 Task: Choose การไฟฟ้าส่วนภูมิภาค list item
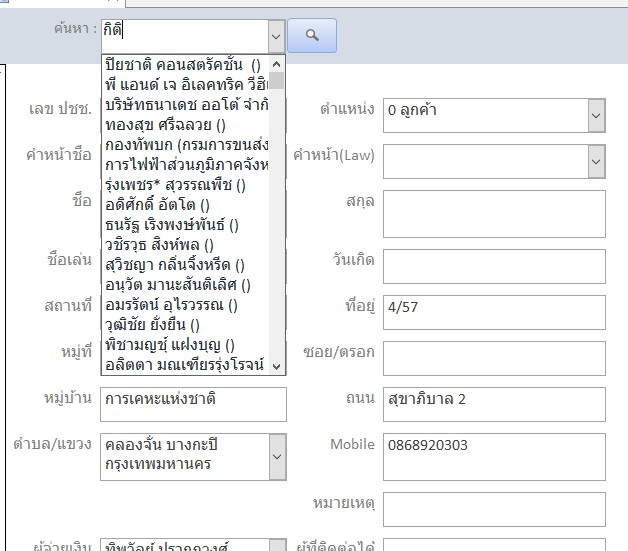[x=186, y=165]
